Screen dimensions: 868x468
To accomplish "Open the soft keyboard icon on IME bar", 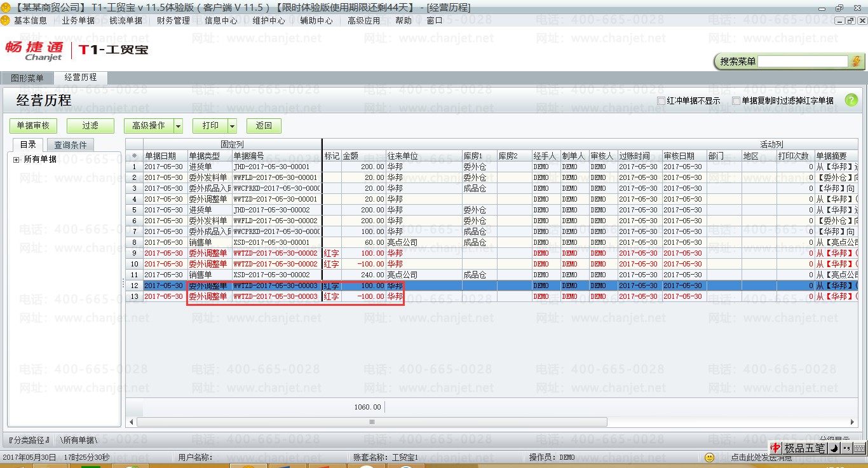I will click(859, 448).
